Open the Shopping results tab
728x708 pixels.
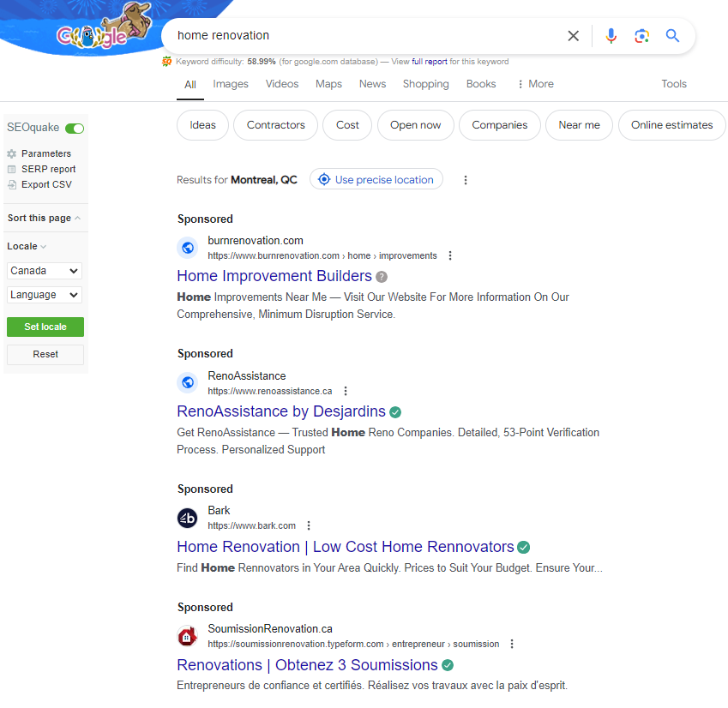(x=425, y=83)
